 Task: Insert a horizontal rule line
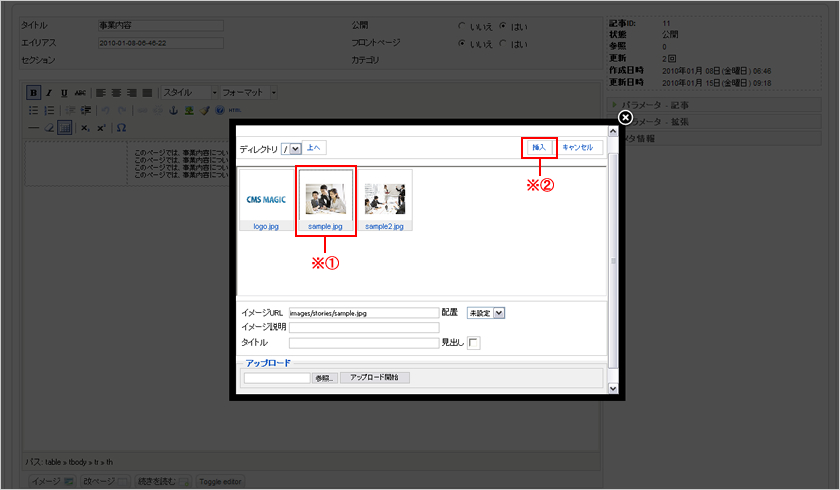pos(33,128)
